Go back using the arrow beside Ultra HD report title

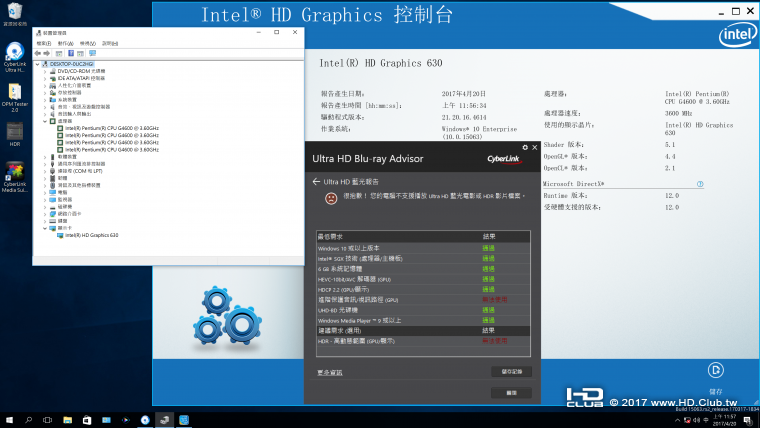pos(317,181)
